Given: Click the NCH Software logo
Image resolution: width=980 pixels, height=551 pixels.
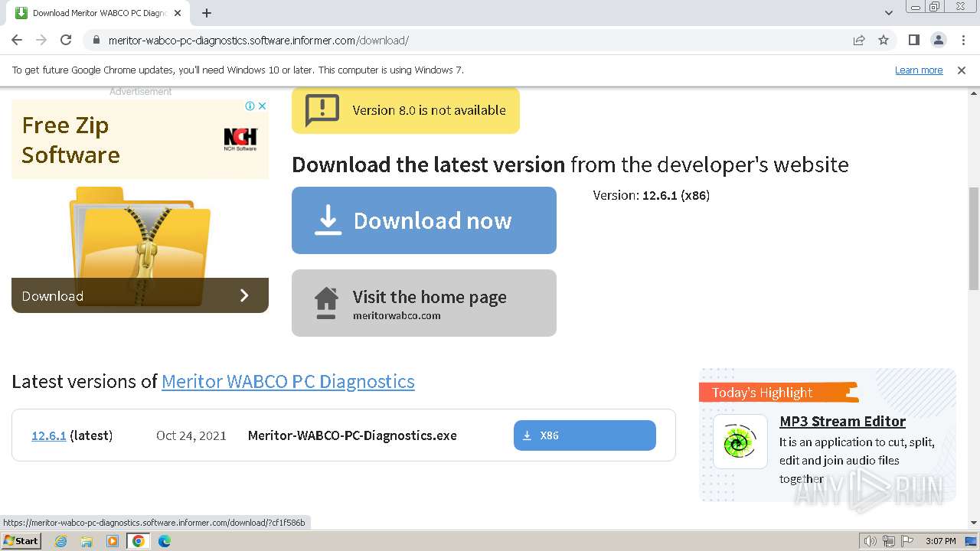Looking at the screenshot, I should pos(240,139).
